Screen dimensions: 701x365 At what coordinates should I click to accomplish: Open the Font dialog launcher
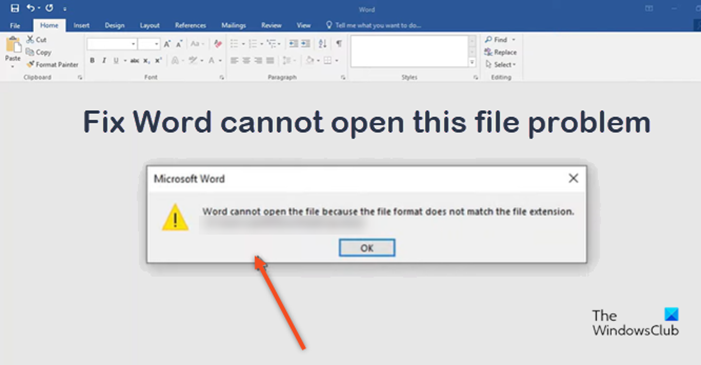point(222,77)
